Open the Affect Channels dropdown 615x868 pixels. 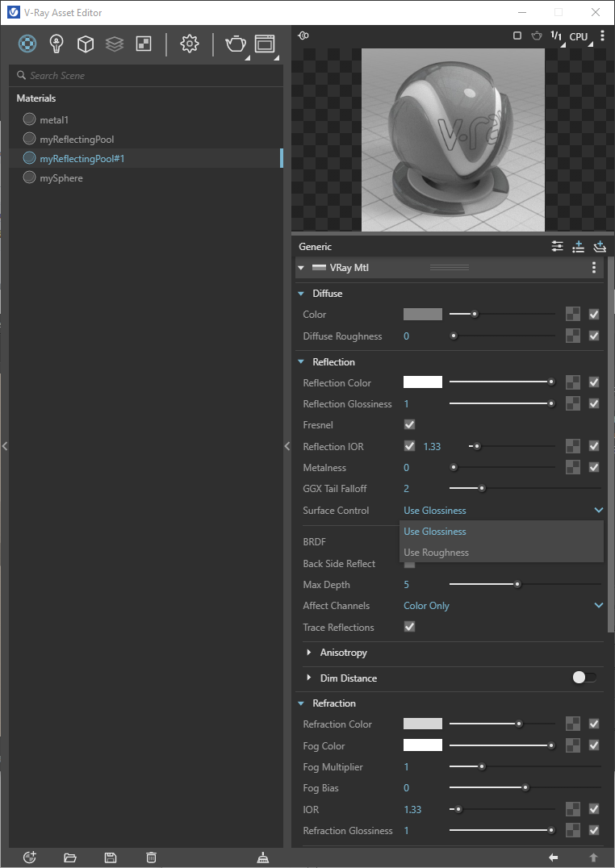tap(503, 606)
